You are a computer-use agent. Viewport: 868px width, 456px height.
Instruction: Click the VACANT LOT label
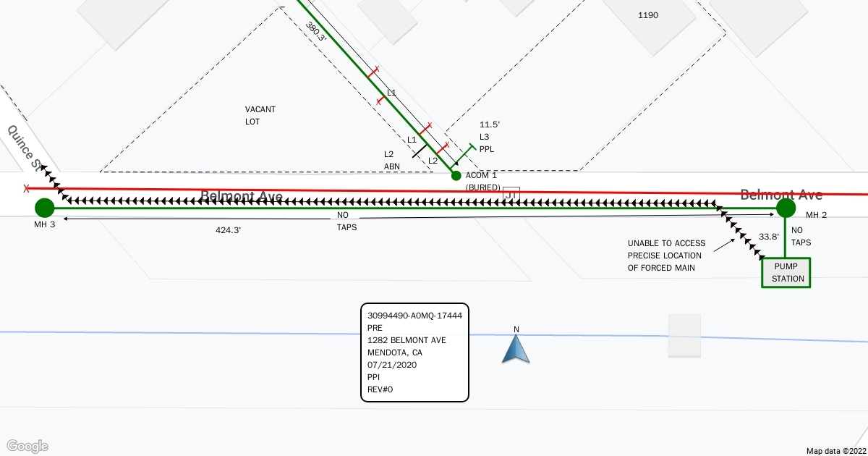[260, 116]
